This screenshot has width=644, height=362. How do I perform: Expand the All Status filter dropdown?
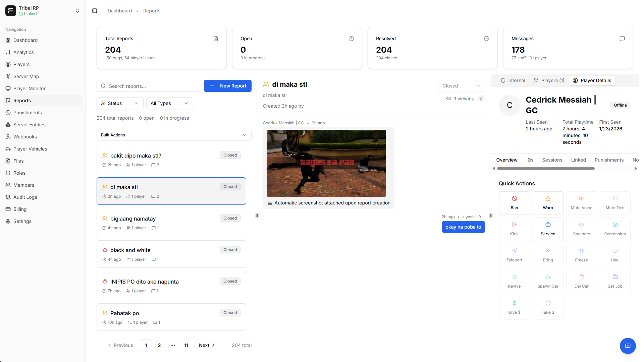click(119, 103)
